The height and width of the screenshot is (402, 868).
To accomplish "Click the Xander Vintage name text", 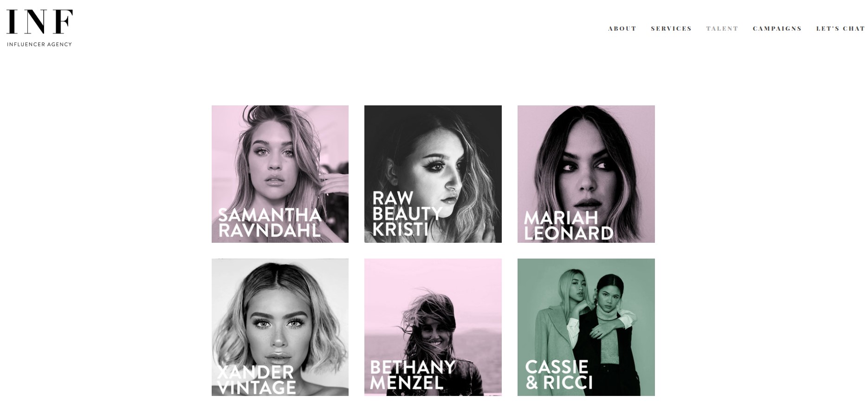I will coord(256,380).
